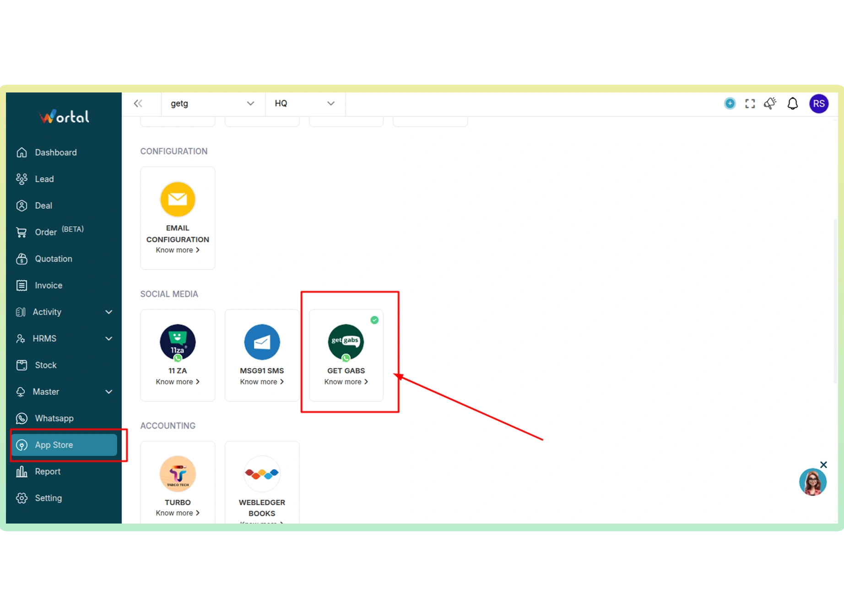
Task: Close the chat assistant widget
Action: click(823, 465)
